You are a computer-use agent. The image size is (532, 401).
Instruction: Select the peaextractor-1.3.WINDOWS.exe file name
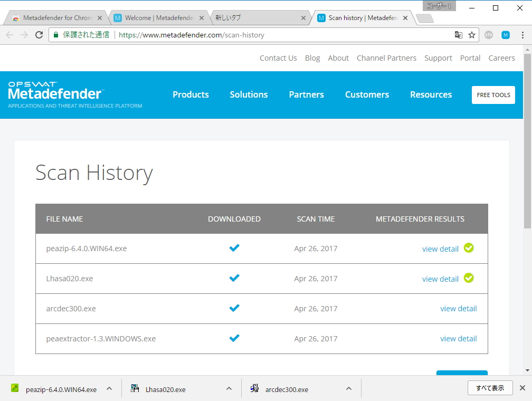(101, 339)
